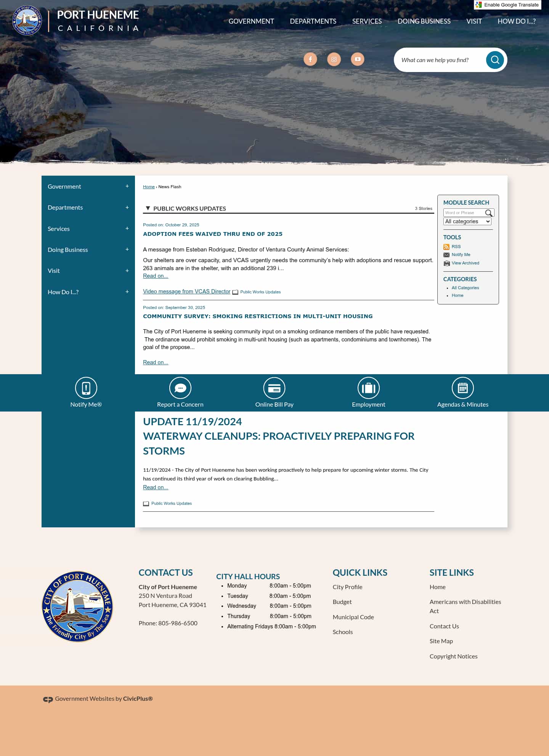Open the How Do I...? top menu
The width and height of the screenshot is (549, 756).
(517, 21)
